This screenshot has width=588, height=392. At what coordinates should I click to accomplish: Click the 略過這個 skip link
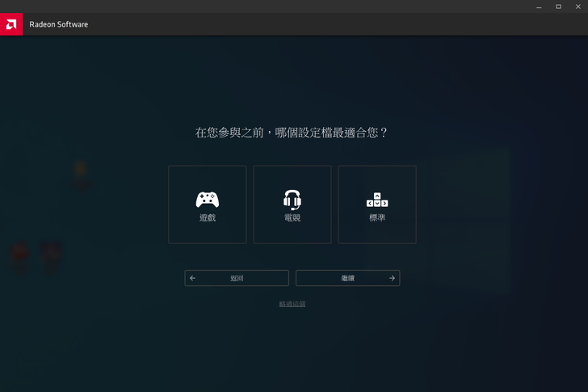click(292, 304)
